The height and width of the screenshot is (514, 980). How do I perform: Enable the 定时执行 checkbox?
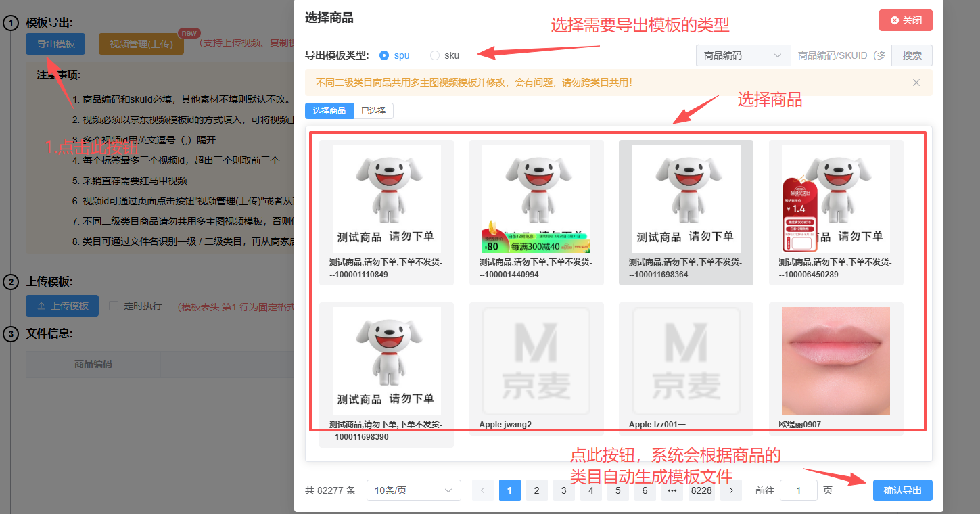pyautogui.click(x=114, y=306)
